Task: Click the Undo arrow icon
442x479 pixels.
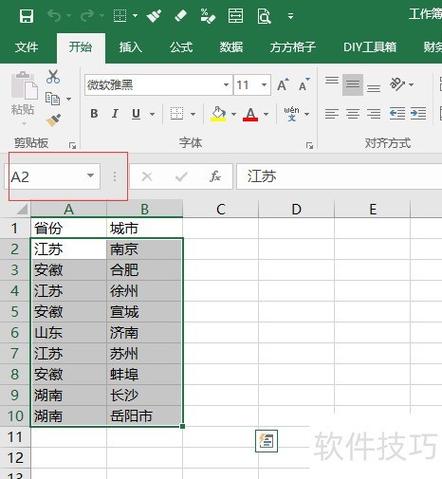Action: [x=54, y=15]
